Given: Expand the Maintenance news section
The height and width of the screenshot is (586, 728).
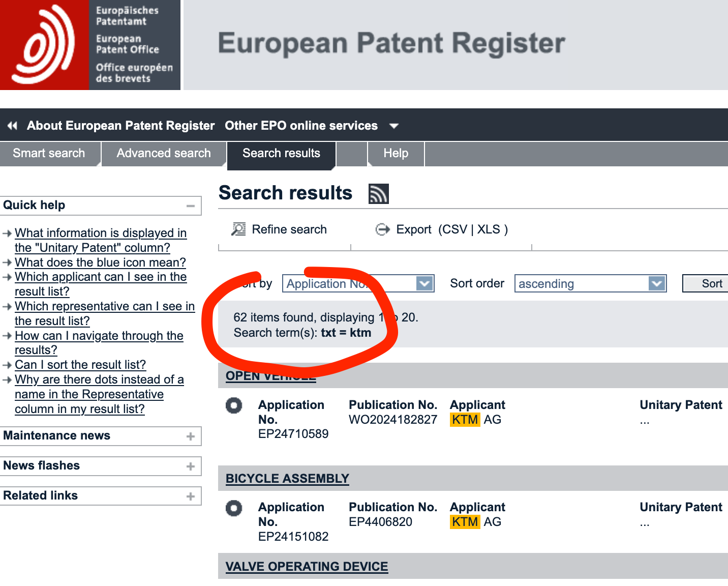Looking at the screenshot, I should pos(191,436).
